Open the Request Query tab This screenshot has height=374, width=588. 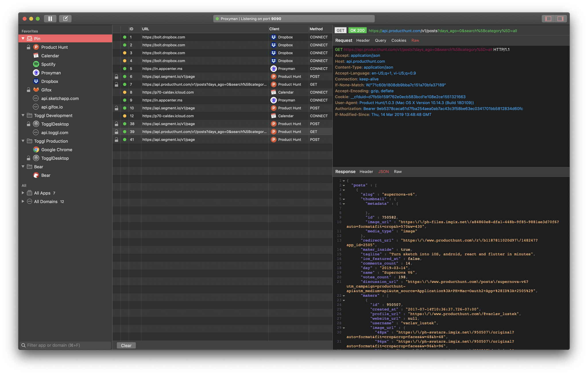click(x=380, y=41)
